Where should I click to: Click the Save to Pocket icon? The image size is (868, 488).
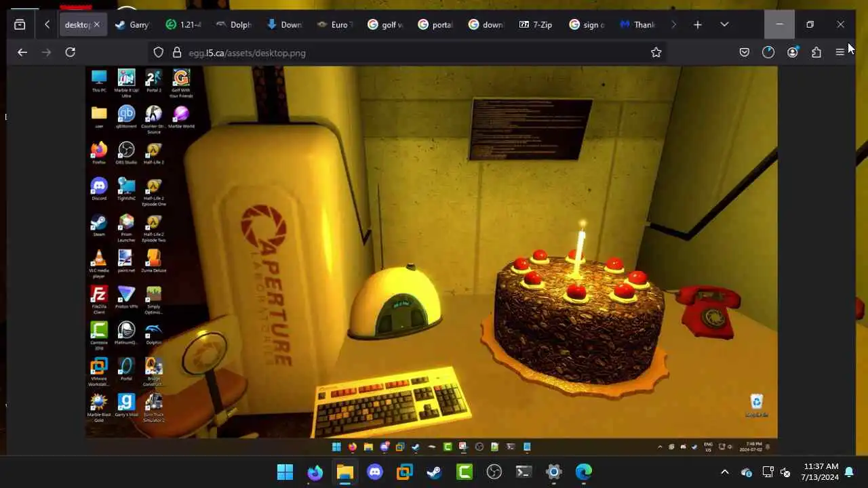(x=745, y=52)
